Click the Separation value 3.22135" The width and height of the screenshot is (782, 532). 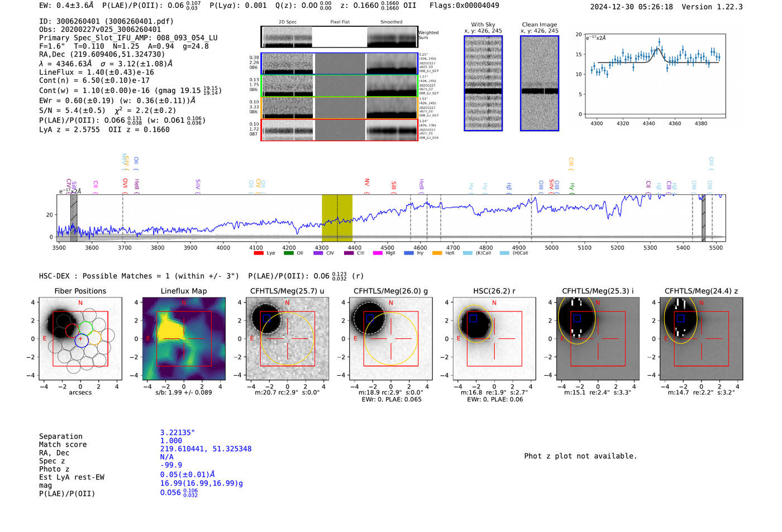pos(178,433)
